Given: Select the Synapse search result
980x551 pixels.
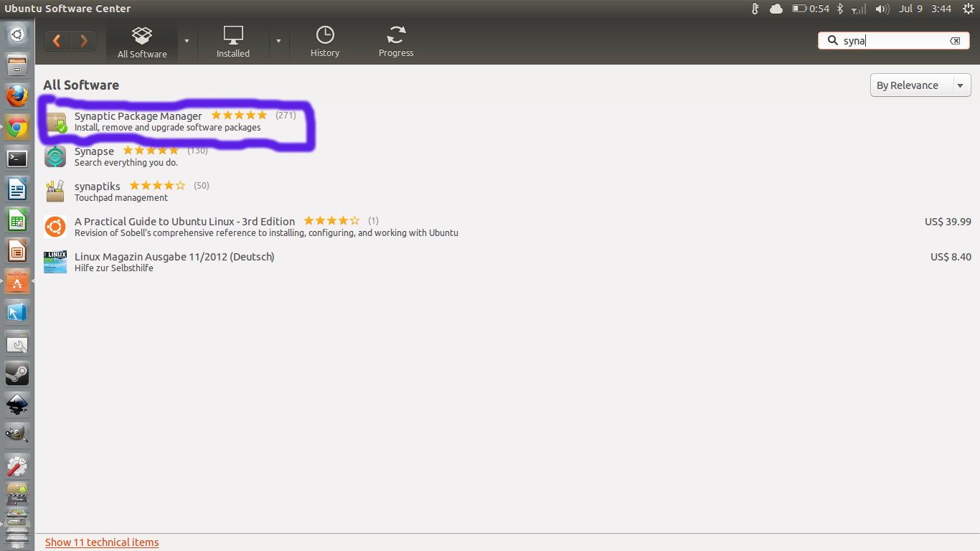Looking at the screenshot, I should pyautogui.click(x=506, y=156).
